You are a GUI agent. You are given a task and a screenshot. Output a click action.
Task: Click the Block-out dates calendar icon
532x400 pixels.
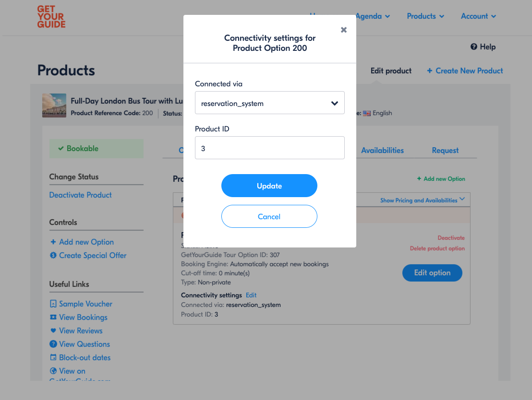[x=53, y=357]
